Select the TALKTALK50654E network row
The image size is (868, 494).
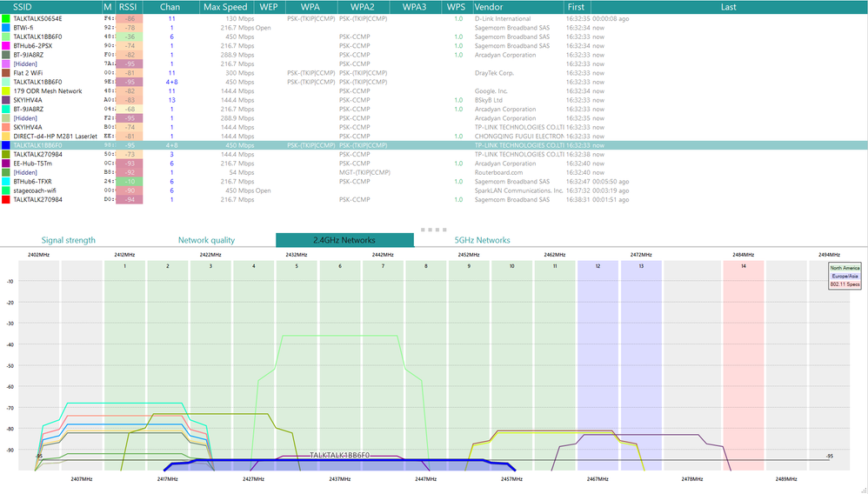(434, 19)
